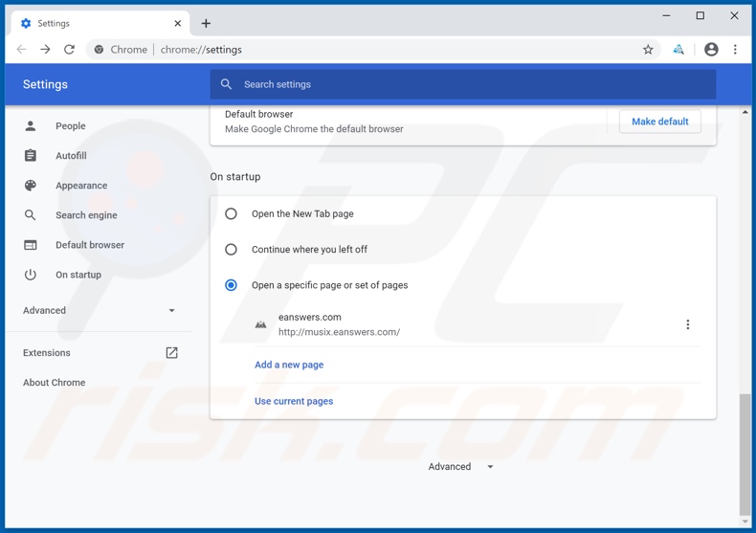Click the search magnifier icon in settings
Screen dimensions: 756x533
click(x=226, y=84)
